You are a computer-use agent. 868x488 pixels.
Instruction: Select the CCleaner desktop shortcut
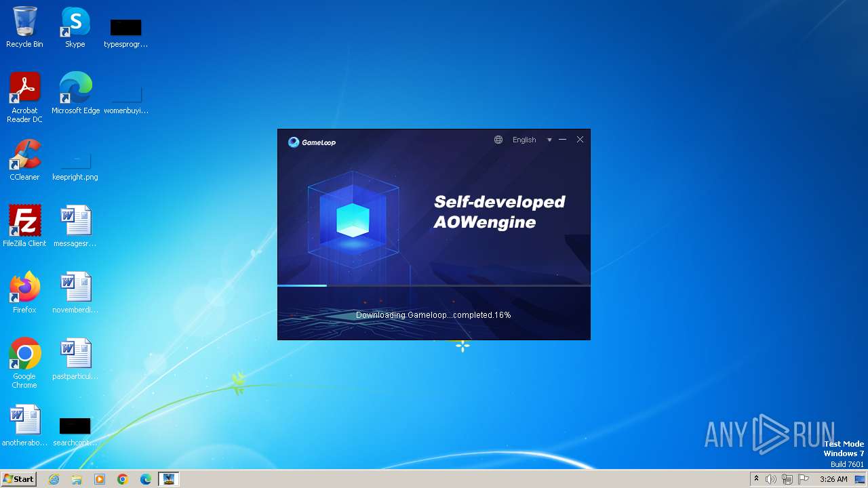pos(24,160)
